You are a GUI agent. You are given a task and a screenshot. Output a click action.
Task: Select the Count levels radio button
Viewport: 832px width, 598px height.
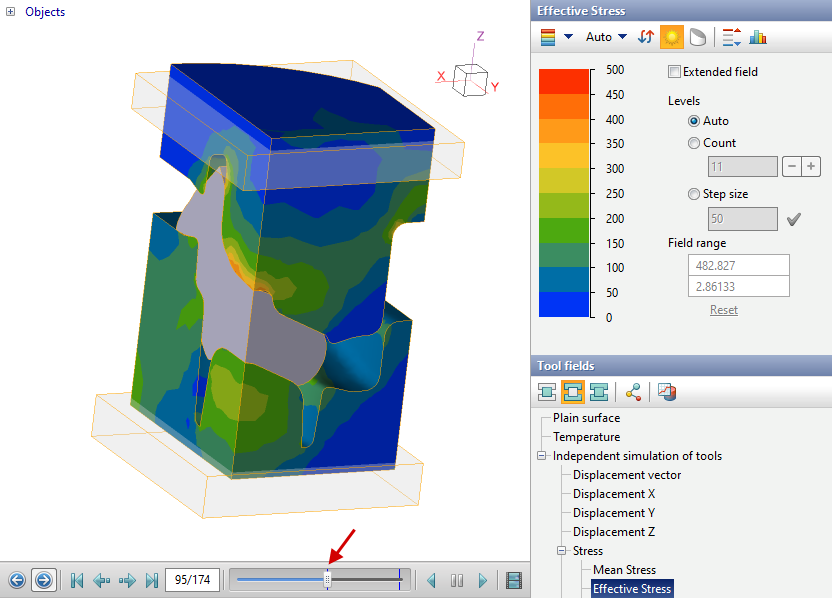coord(694,143)
